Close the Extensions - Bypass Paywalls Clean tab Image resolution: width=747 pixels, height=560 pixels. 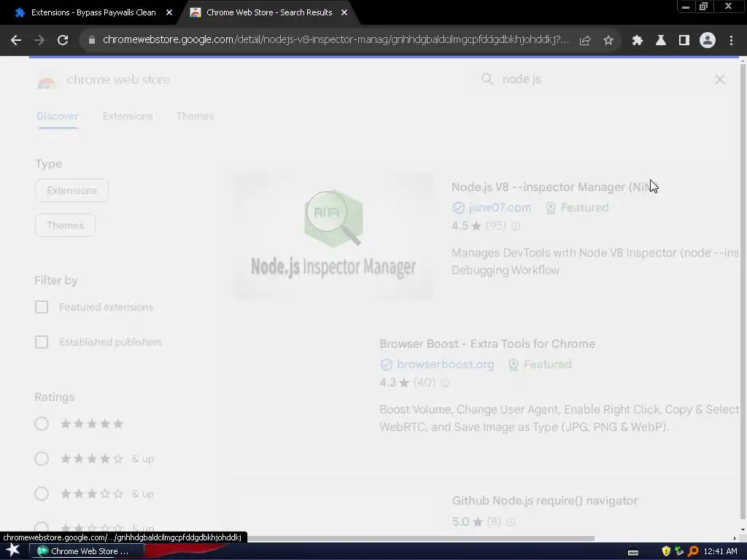pyautogui.click(x=169, y=13)
